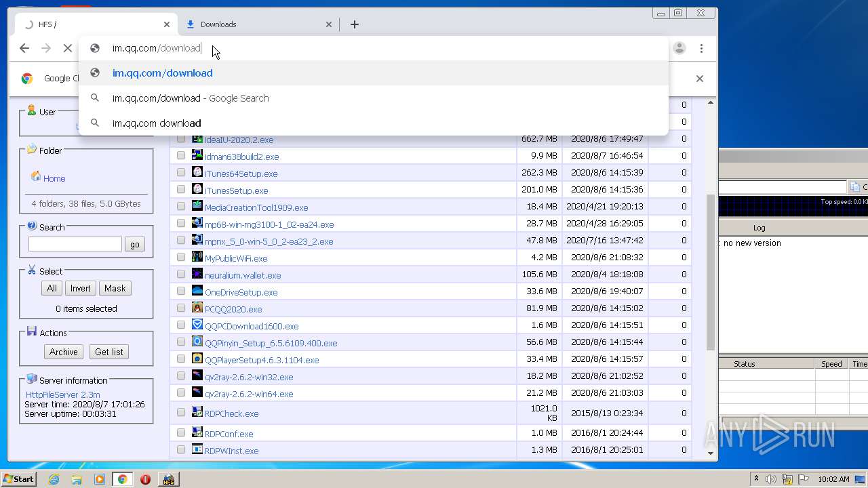Viewport: 868px width, 488px height.
Task: Click the iTunes64Setup.exe file icon
Action: (197, 172)
